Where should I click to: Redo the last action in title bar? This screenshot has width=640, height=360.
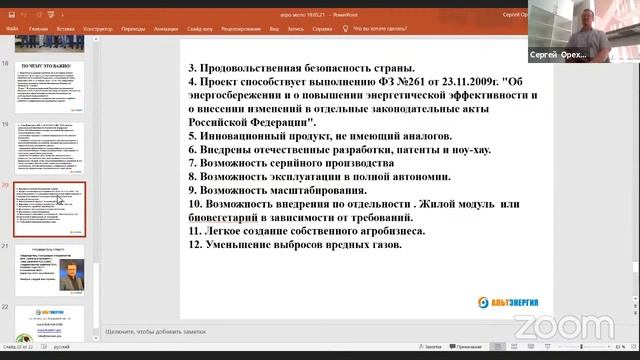point(39,15)
